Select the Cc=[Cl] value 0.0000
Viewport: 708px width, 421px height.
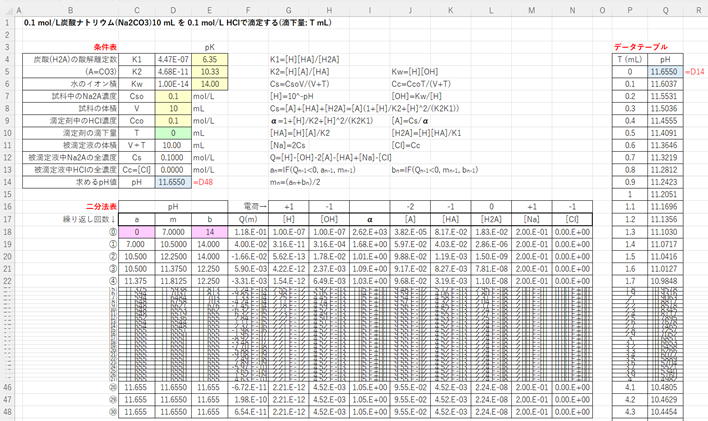coord(173,170)
